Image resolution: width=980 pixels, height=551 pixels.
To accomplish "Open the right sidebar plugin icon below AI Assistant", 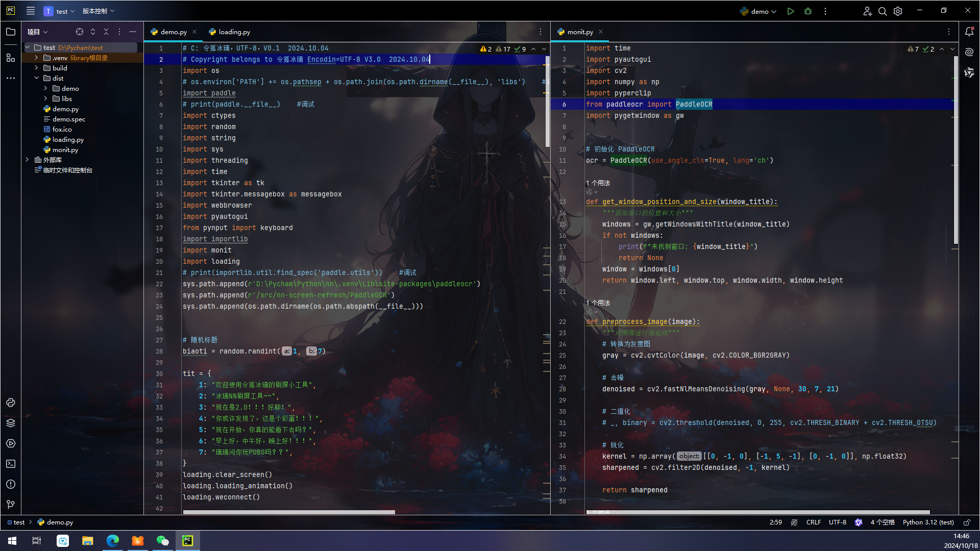I will (x=969, y=72).
